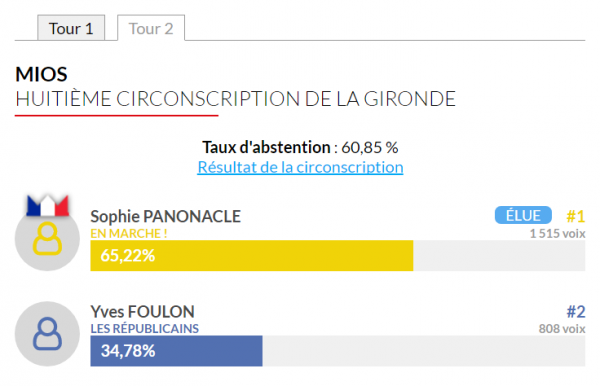Click the French tricolor crown icon
The image size is (600, 386).
click(47, 206)
